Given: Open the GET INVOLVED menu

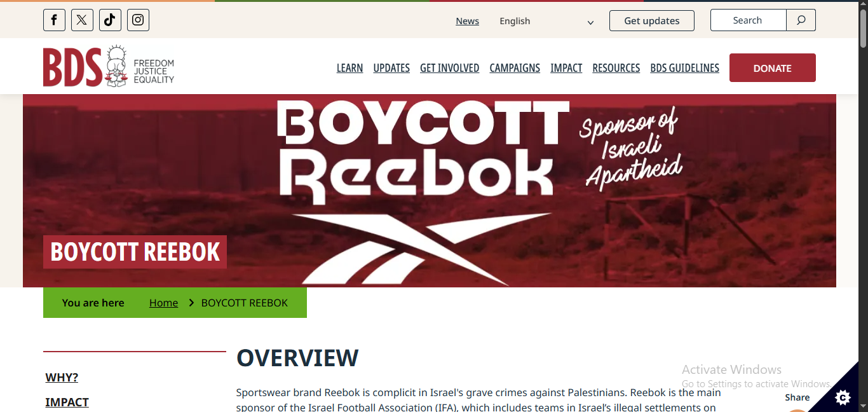Looking at the screenshot, I should (x=449, y=68).
